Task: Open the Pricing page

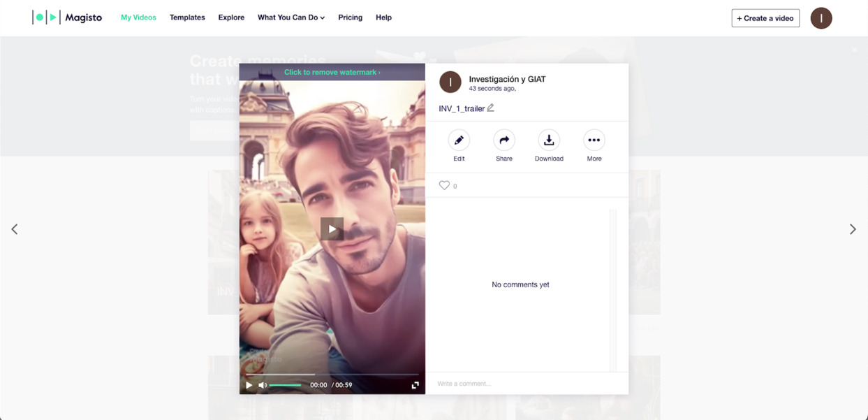Action: 350,17
